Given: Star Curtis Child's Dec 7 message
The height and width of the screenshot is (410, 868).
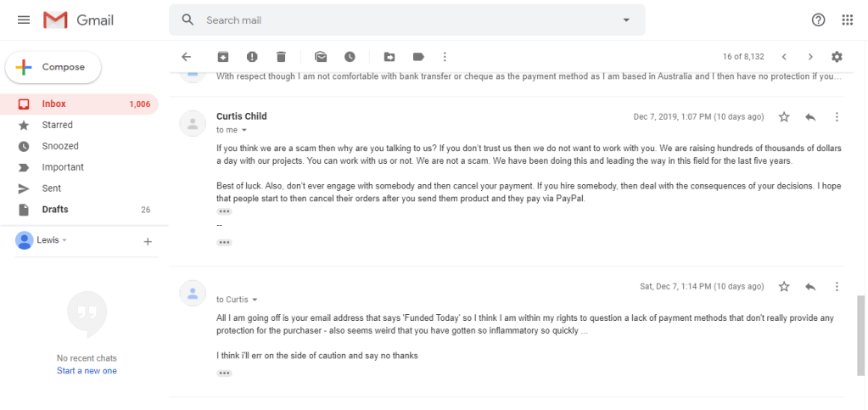Looking at the screenshot, I should pyautogui.click(x=784, y=117).
